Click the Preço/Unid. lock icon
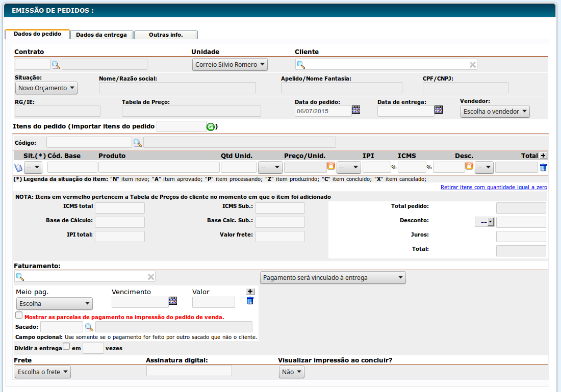 [x=330, y=166]
